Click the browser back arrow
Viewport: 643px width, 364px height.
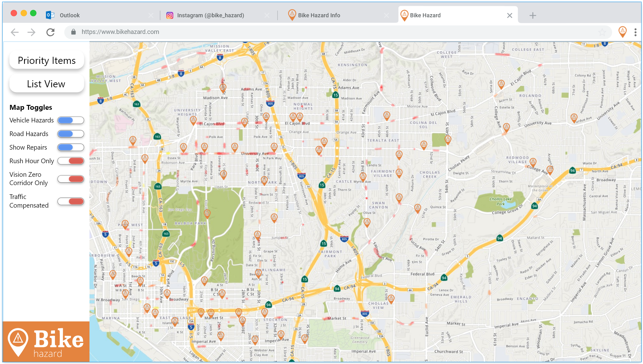point(15,32)
